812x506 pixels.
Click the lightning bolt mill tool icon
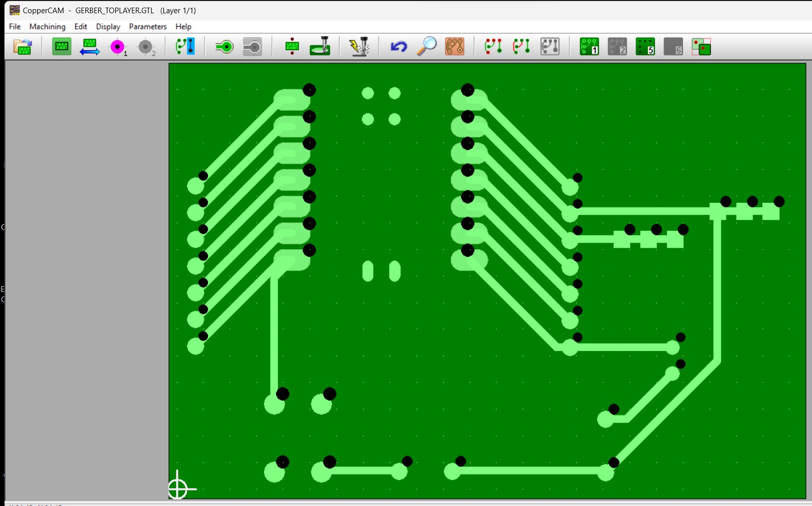[x=359, y=47]
